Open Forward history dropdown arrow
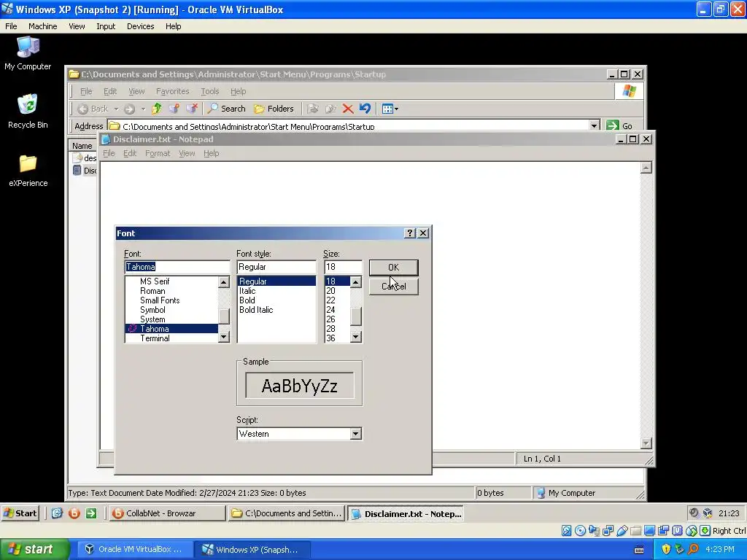The image size is (747, 560). click(142, 109)
